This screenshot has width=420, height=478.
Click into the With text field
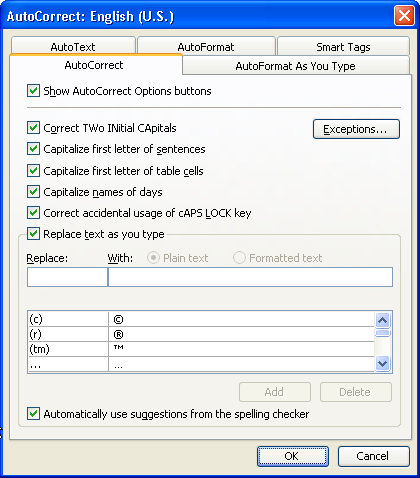(x=250, y=277)
